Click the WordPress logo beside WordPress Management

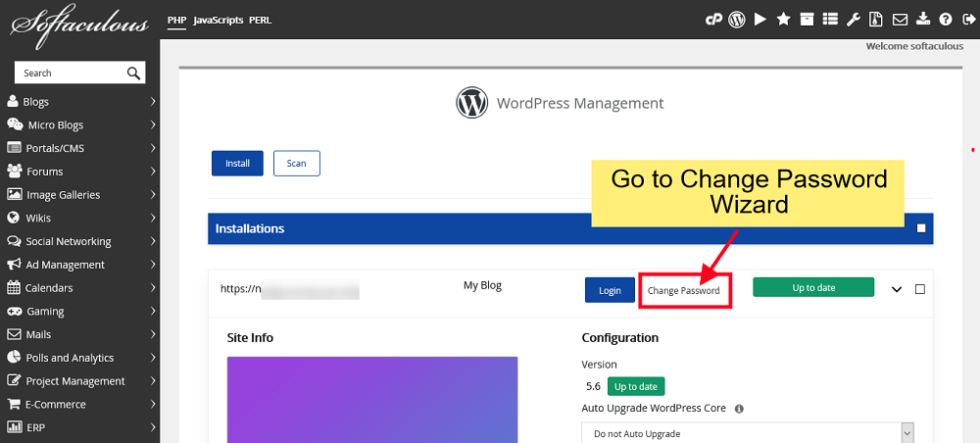coord(472,103)
